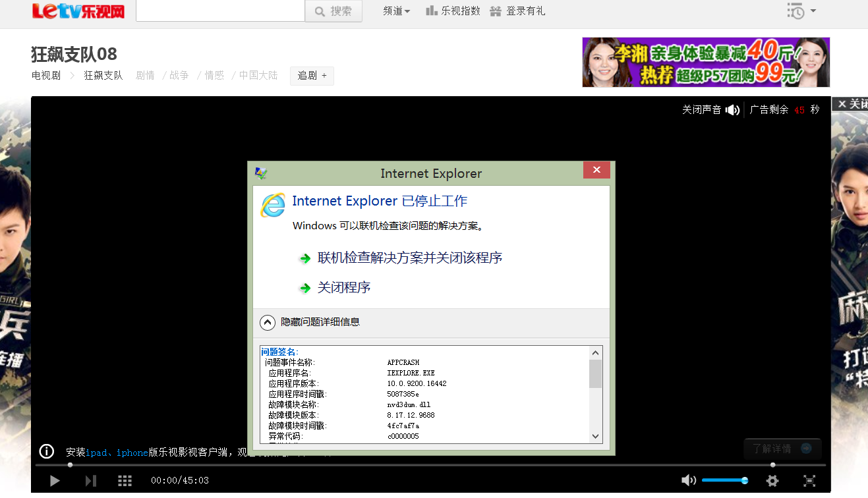Click the 狂飙支队 breadcrumb link

[103, 76]
